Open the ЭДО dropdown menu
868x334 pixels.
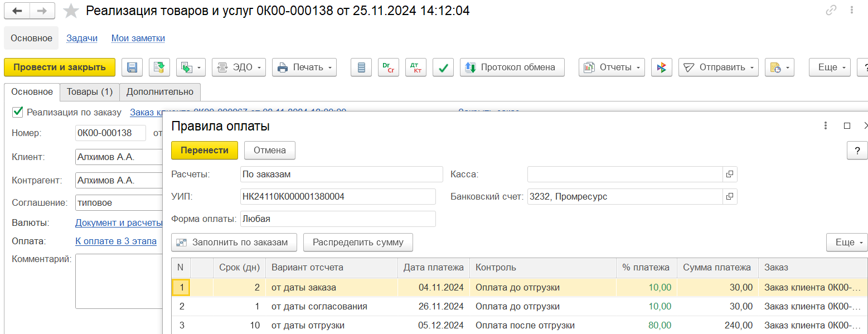(x=239, y=67)
